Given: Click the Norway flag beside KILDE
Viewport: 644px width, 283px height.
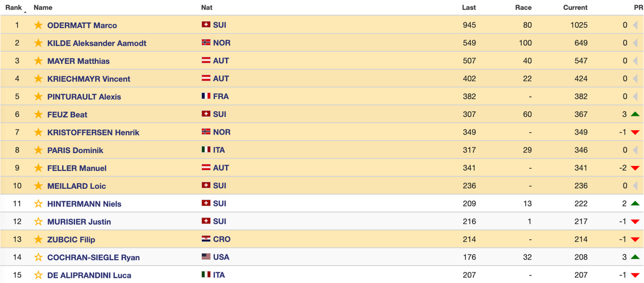Looking at the screenshot, I should pyautogui.click(x=206, y=43).
